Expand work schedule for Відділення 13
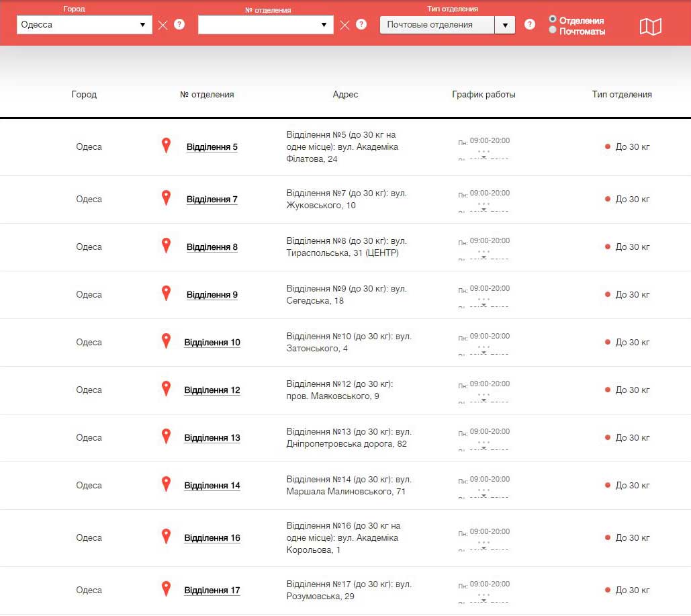691x616 pixels. click(483, 446)
